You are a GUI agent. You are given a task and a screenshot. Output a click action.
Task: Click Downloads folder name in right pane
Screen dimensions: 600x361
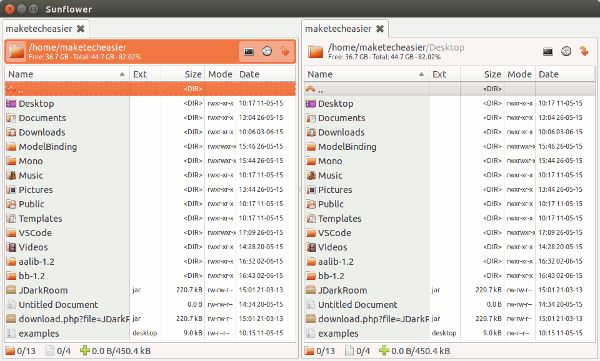pos(341,132)
